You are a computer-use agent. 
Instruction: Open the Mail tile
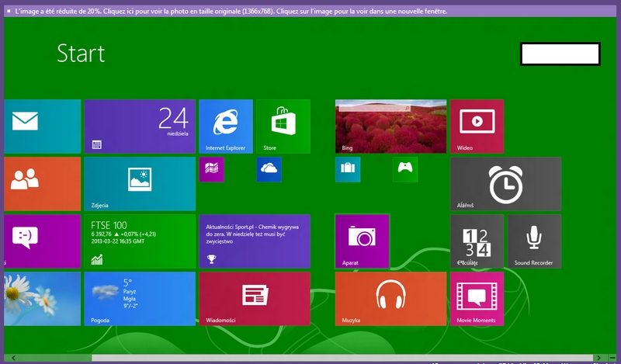pyautogui.click(x=42, y=126)
